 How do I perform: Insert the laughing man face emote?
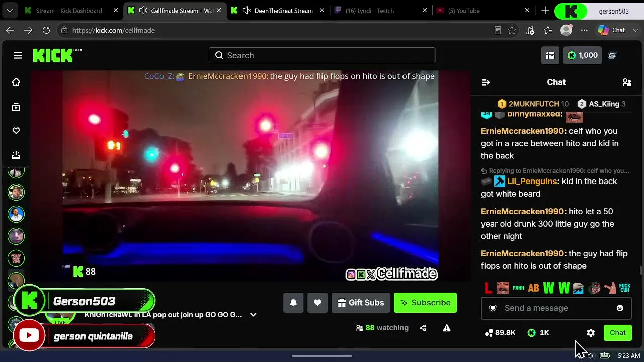coord(503,288)
